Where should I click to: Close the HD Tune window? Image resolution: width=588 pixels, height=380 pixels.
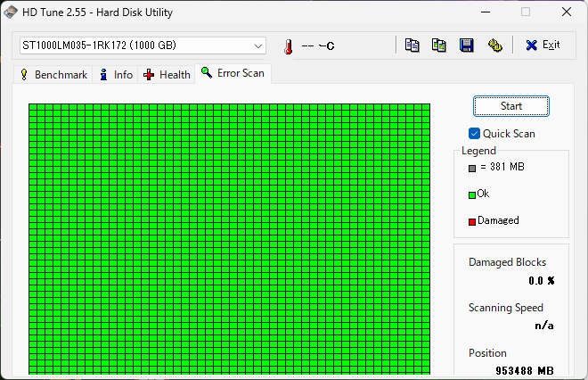pos(567,12)
